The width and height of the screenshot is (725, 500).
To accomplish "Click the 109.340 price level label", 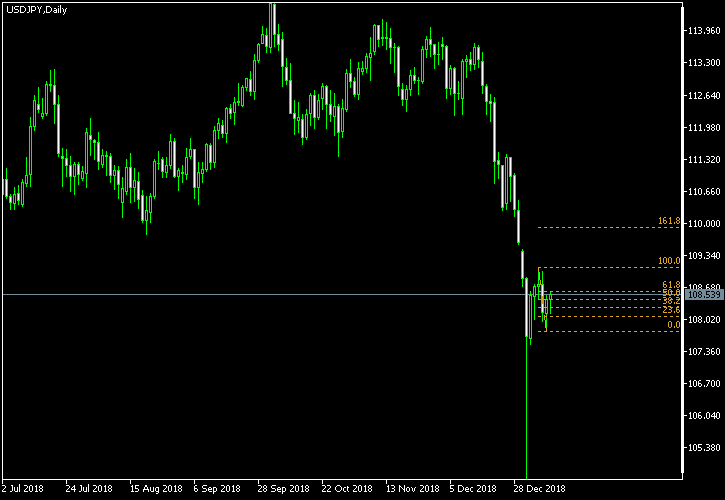I will (704, 256).
